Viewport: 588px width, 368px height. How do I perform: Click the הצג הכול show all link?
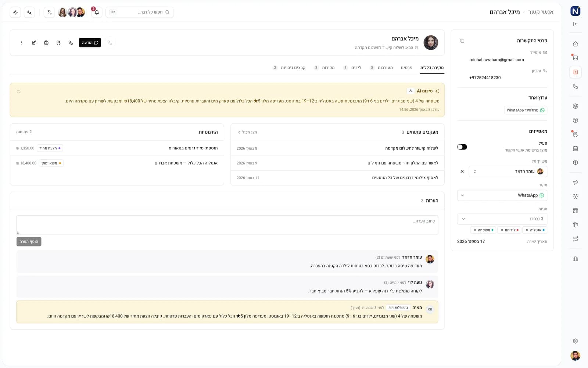[x=247, y=132]
